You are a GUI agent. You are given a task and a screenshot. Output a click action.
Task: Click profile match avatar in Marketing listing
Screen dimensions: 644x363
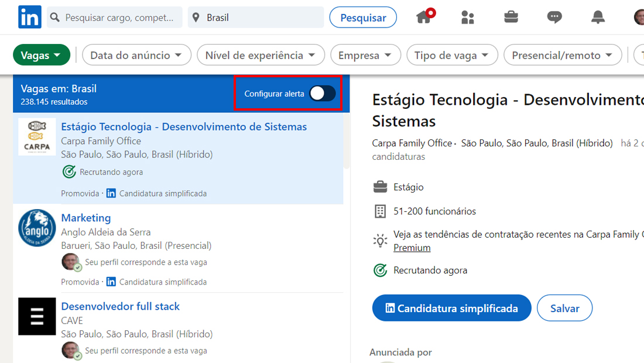pos(71,262)
